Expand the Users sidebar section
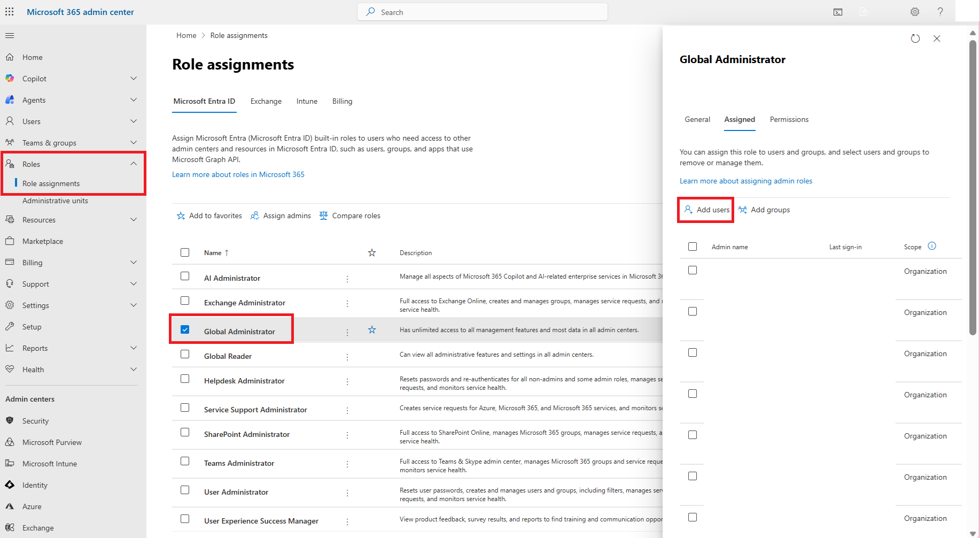 (x=134, y=121)
